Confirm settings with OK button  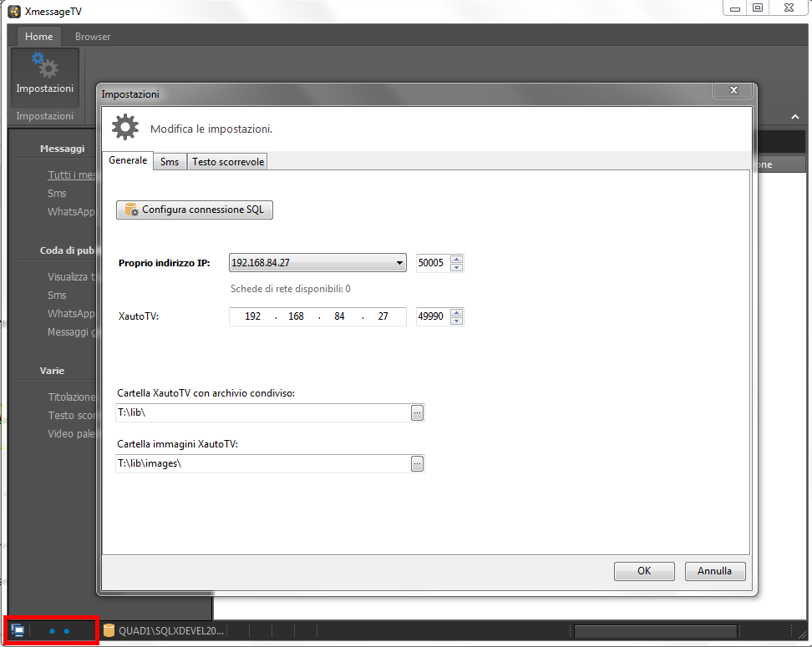click(644, 571)
